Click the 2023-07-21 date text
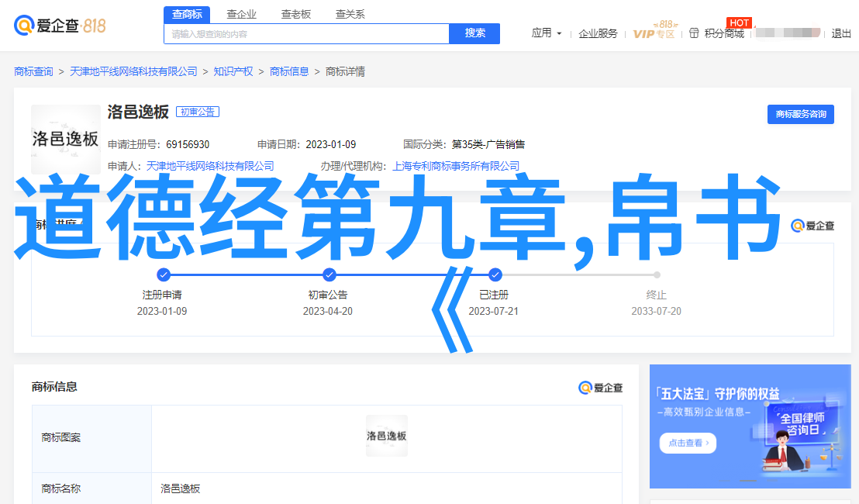Image resolution: width=859 pixels, height=504 pixels. point(493,311)
